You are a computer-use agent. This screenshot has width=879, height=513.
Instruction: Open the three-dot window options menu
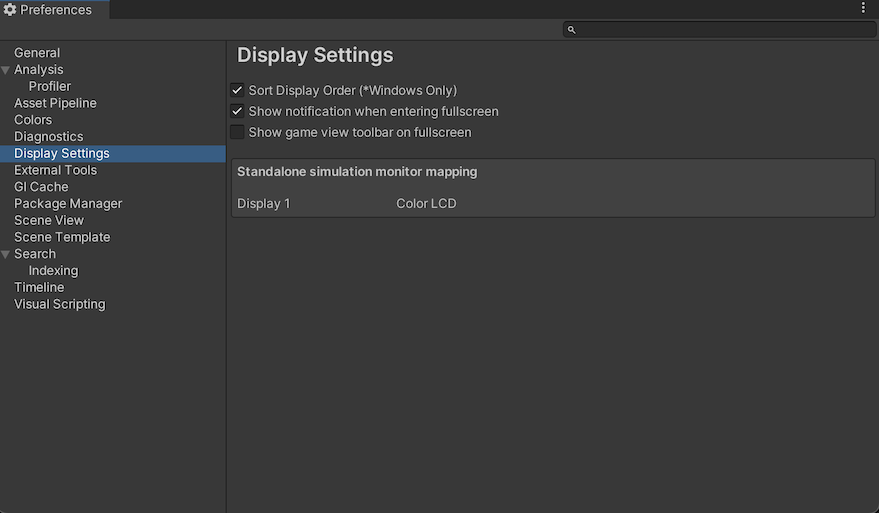864,8
